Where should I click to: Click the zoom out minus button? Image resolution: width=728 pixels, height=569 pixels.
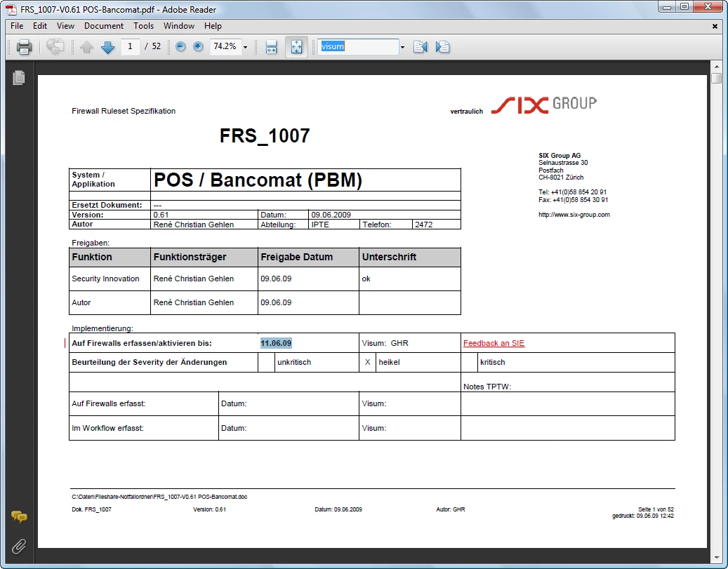180,46
